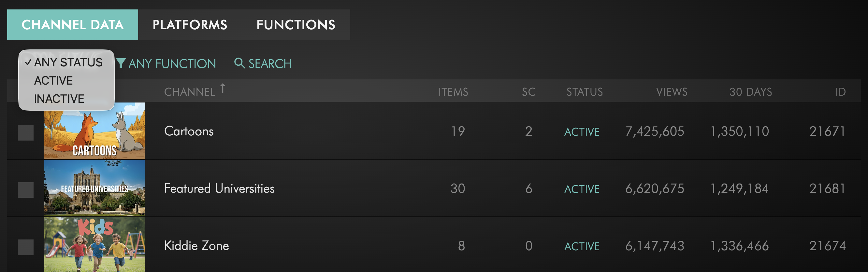The height and width of the screenshot is (272, 868).
Task: Check the Kiddie Zone row checkbox
Action: click(x=26, y=247)
